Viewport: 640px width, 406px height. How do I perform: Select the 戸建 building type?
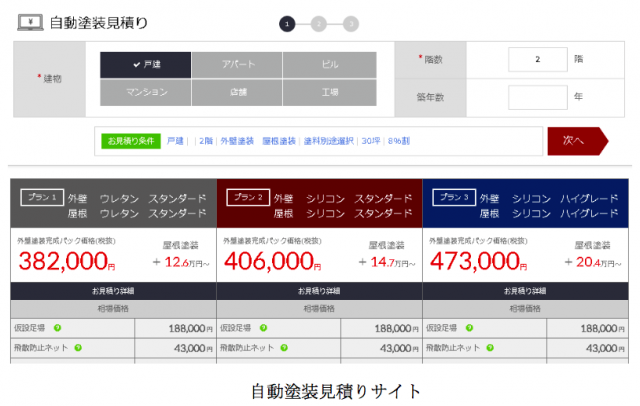pos(146,64)
